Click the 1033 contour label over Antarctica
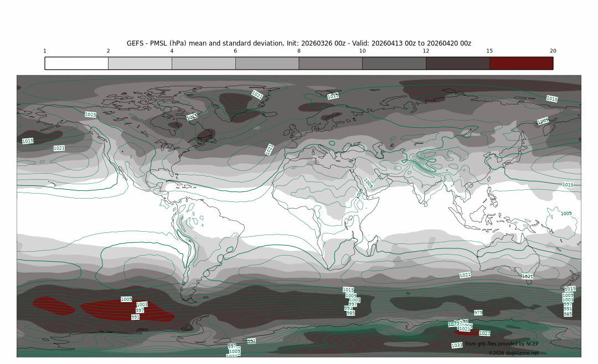 click(x=457, y=345)
